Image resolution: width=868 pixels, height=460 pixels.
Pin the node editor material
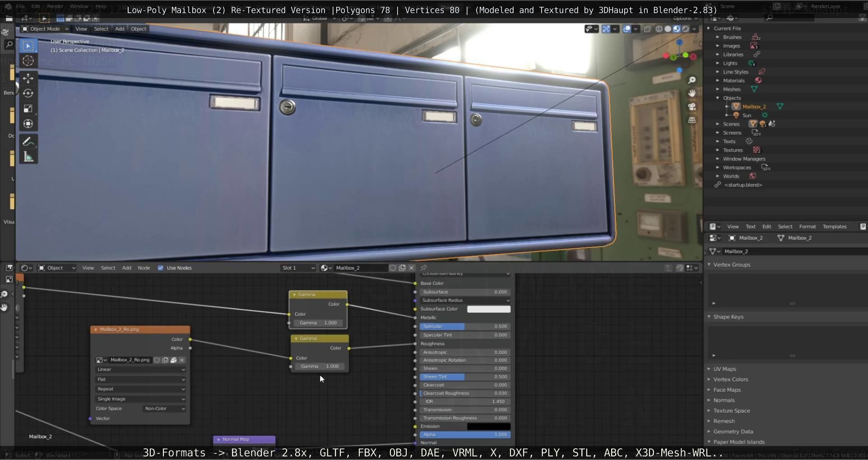point(423,268)
